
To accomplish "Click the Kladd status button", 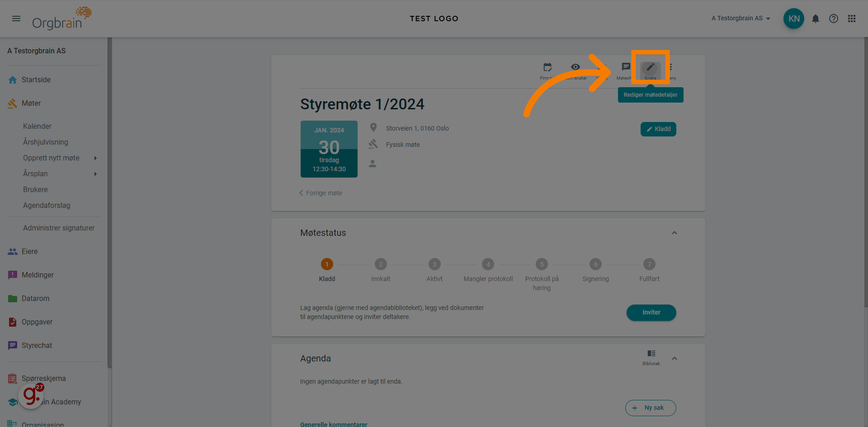I will point(658,129).
